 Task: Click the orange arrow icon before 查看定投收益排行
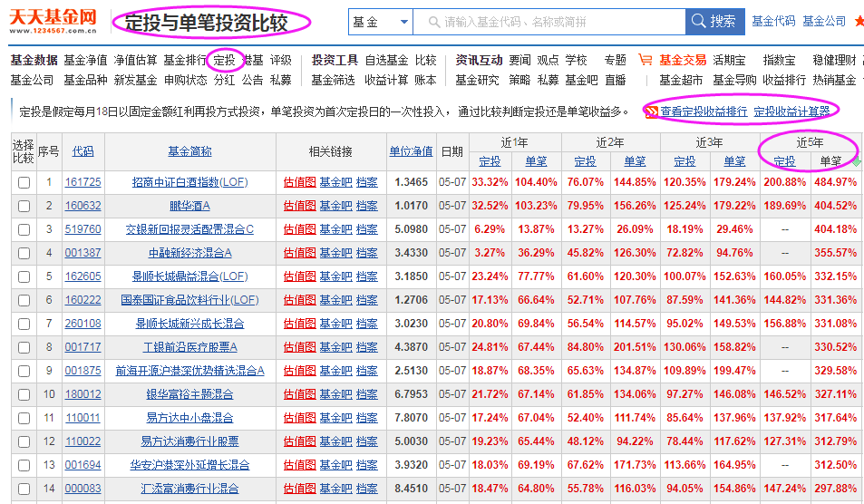(x=651, y=111)
